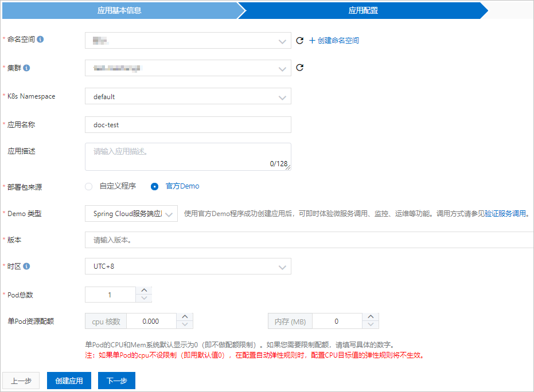
Task: Increase the 内存 (MB) value
Action: point(371,317)
